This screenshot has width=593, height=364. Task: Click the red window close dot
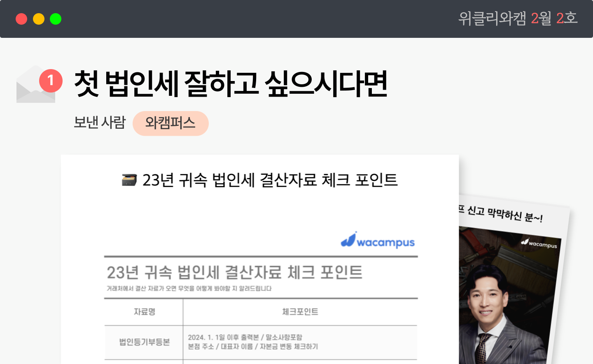21,19
